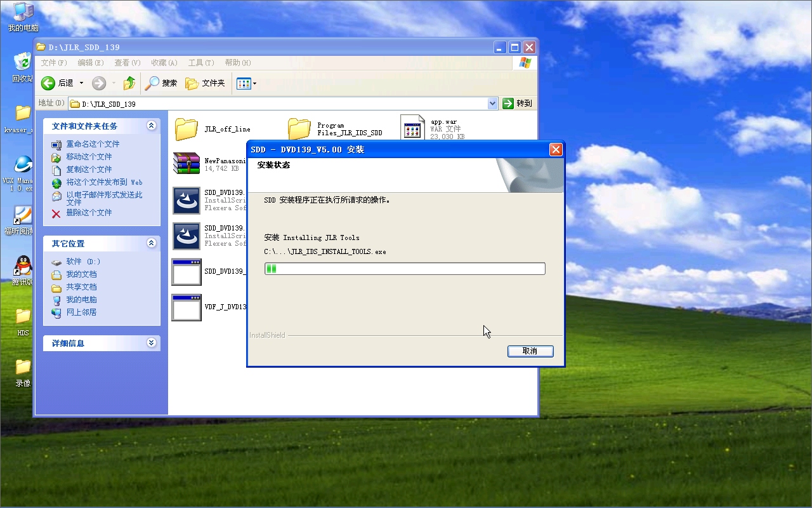Open 我的文档 location link
Image resolution: width=812 pixels, height=508 pixels.
coord(81,274)
